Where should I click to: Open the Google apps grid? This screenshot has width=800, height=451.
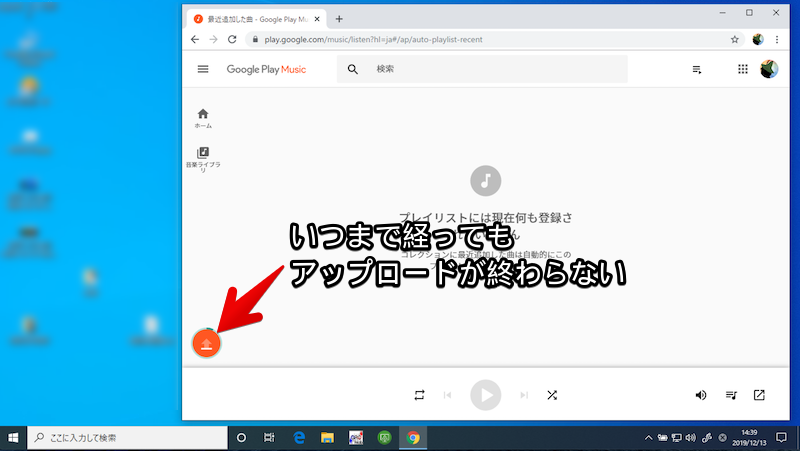click(742, 69)
